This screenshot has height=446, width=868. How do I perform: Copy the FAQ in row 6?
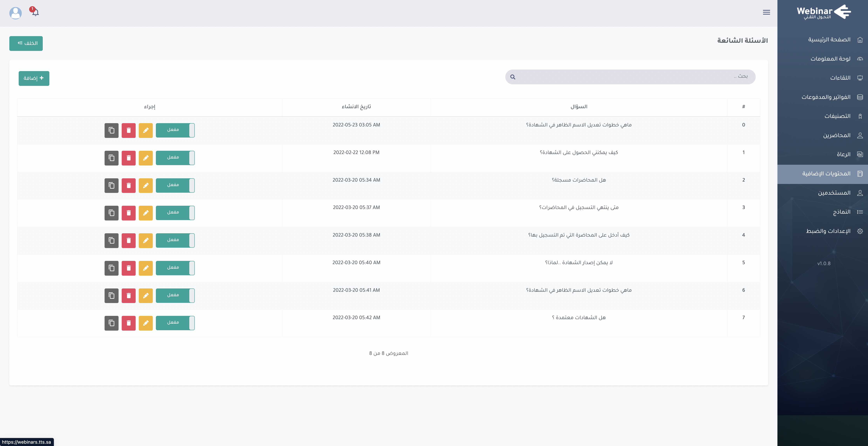(112, 296)
